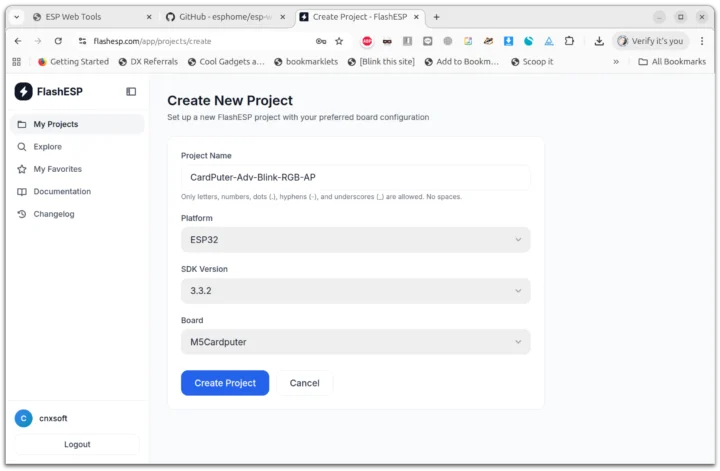This screenshot has width=720, height=471.
Task: Open My Favorites in sidebar
Action: tap(77, 169)
